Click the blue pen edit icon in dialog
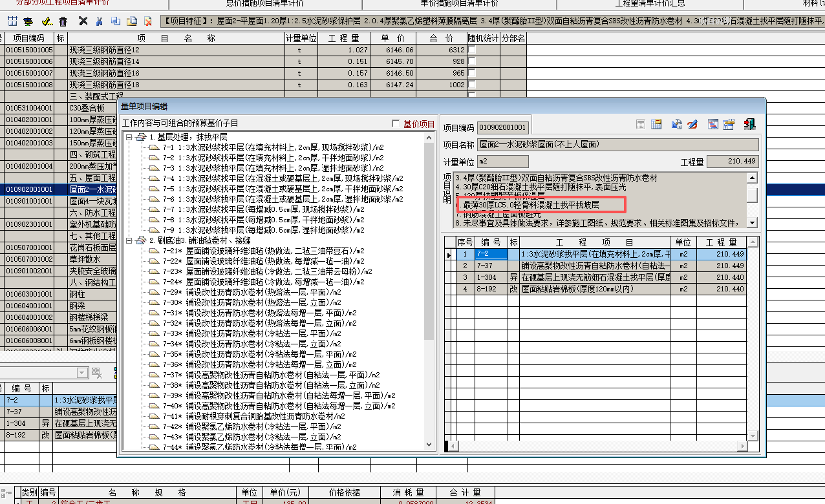The width and height of the screenshot is (825, 504). (x=692, y=124)
